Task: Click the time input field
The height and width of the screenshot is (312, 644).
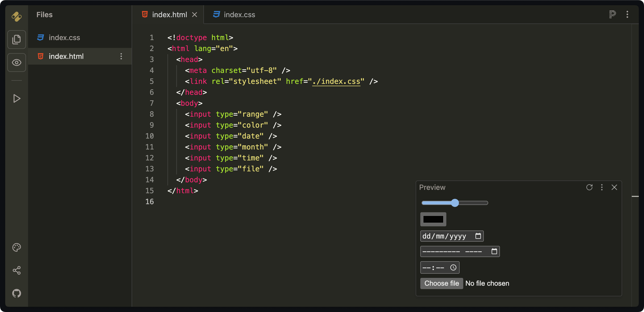Action: (x=440, y=267)
